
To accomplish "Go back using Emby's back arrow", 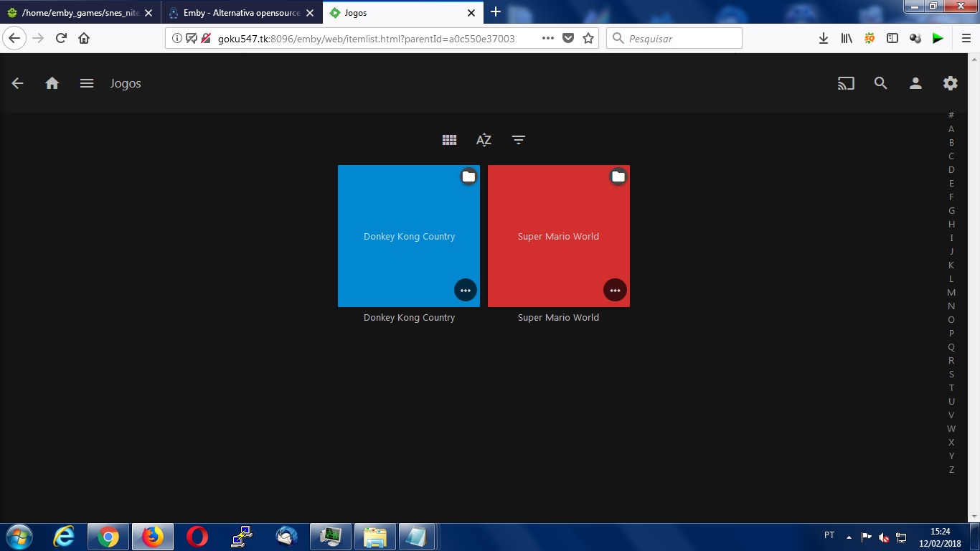I will click(x=17, y=83).
